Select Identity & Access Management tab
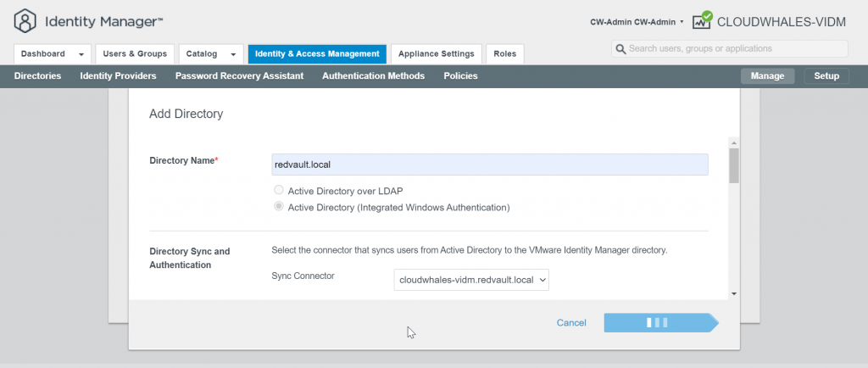868x368 pixels. point(317,53)
